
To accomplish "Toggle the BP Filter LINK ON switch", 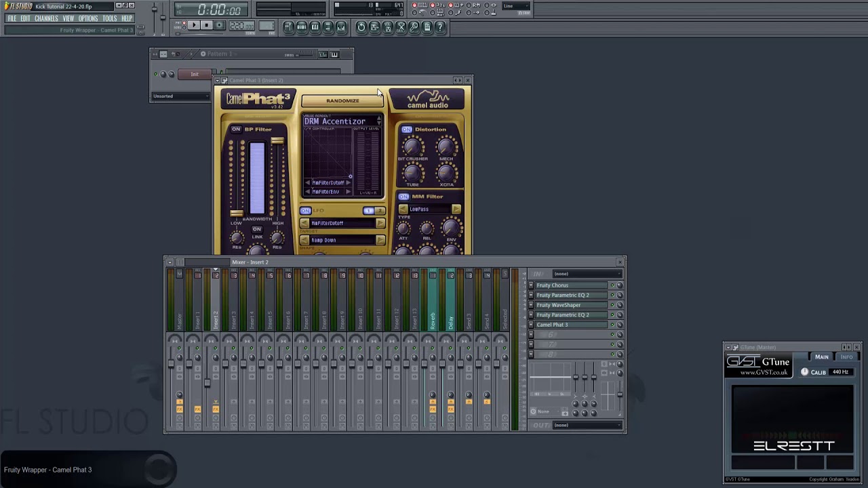I will 257,229.
